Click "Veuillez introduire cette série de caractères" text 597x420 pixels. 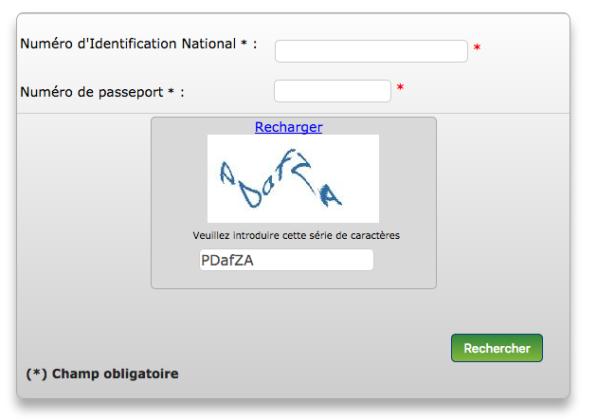pos(296,235)
